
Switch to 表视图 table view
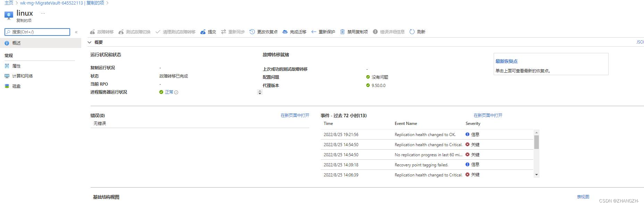coord(583,197)
